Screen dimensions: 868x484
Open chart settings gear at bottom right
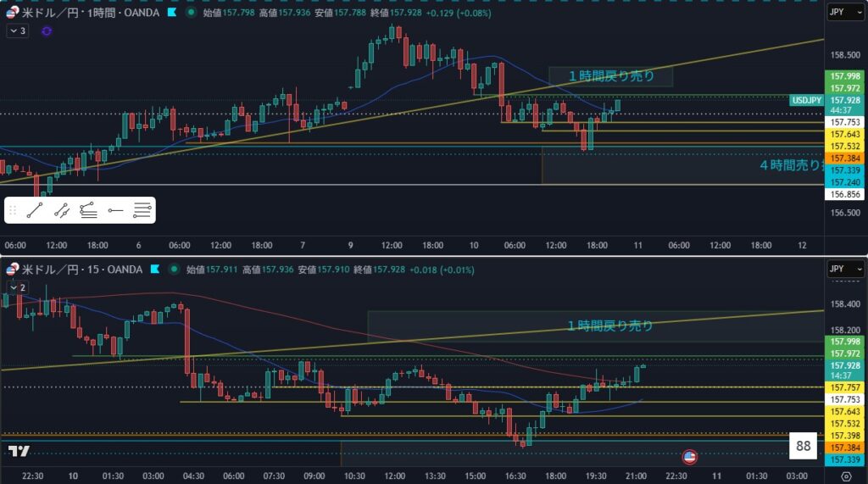(x=846, y=476)
